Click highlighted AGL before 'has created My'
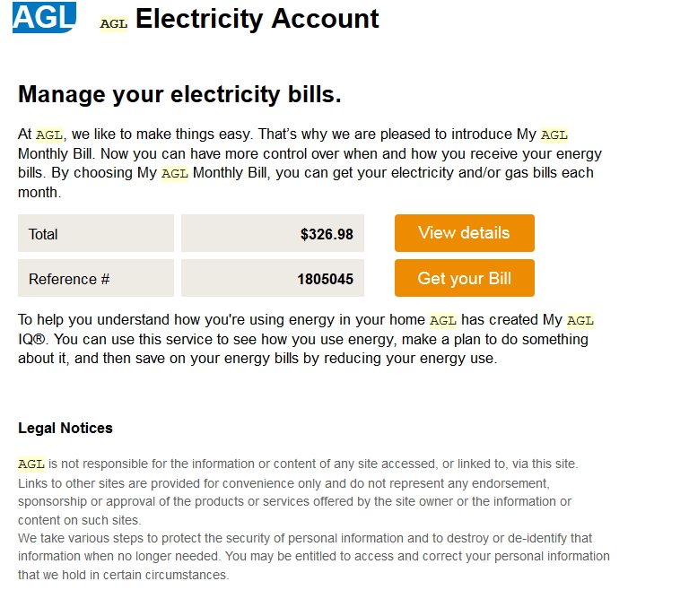Image resolution: width=689 pixels, height=616 pixels. pos(443,321)
